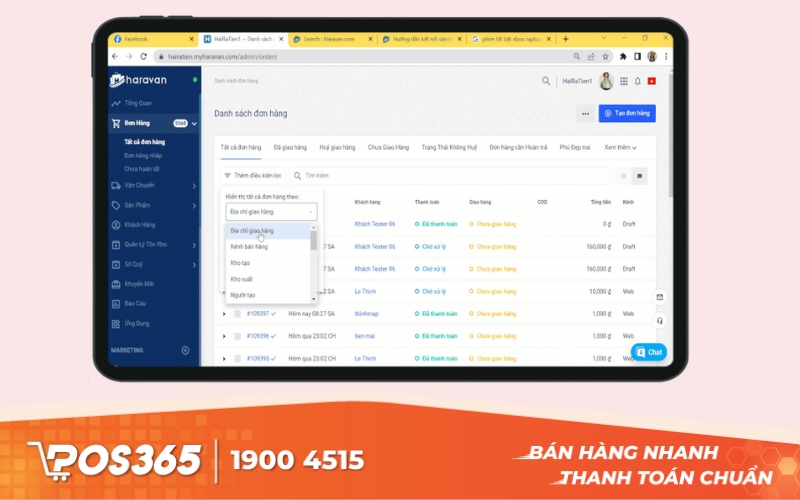
Task: Choose Kho xuất in the dropdown list
Action: (268, 280)
